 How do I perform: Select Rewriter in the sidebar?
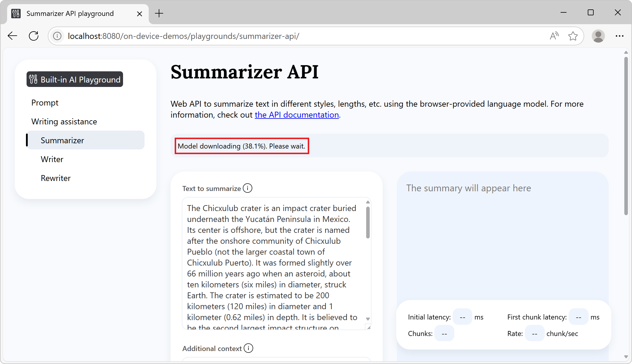click(x=55, y=178)
